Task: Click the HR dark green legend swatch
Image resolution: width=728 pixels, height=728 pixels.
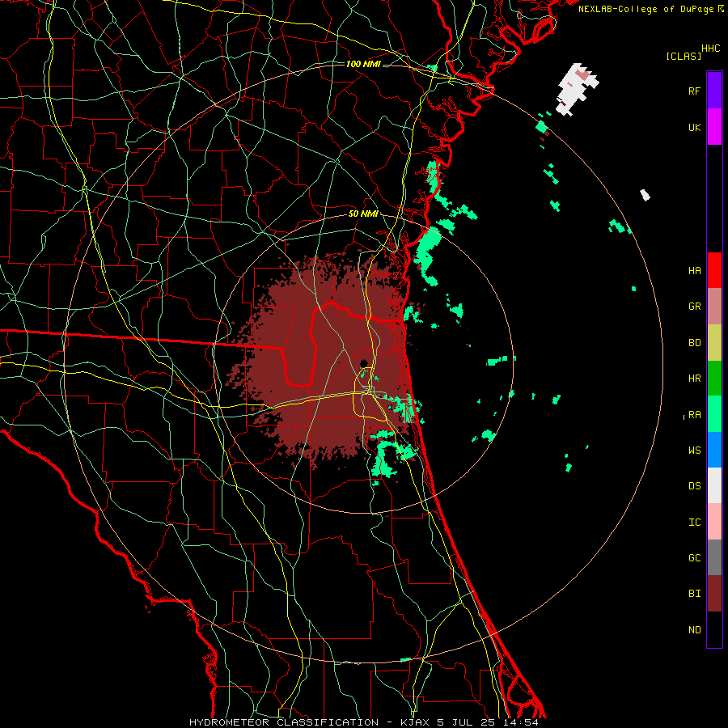Action: [714, 379]
